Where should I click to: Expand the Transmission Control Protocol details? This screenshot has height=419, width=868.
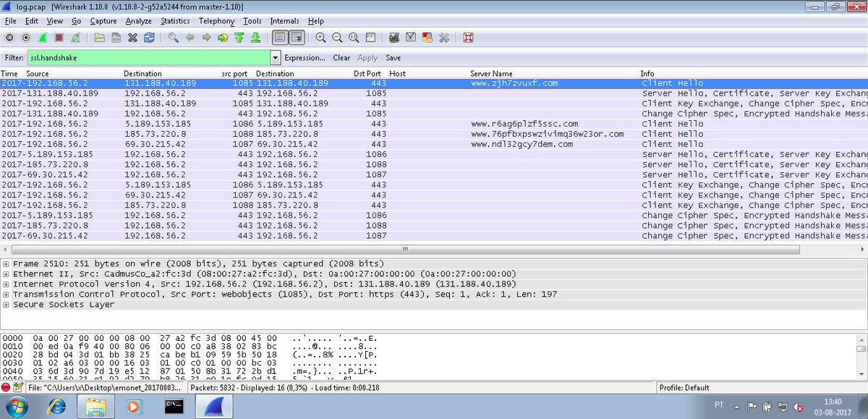pyautogui.click(x=6, y=294)
